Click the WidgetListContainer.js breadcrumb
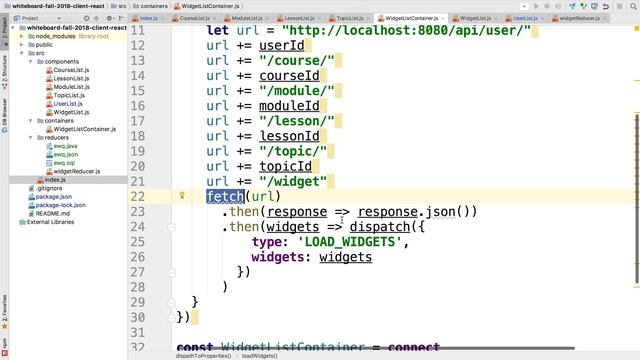Image resolution: width=640 pixels, height=360 pixels. point(207,6)
